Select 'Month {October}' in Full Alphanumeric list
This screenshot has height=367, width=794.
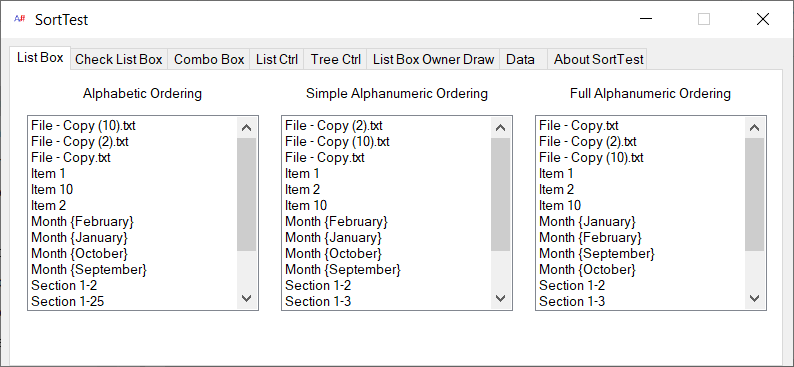[x=641, y=269]
